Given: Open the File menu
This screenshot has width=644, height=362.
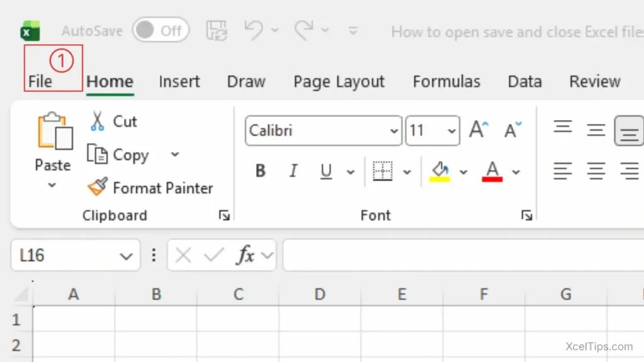Looking at the screenshot, I should 42,81.
